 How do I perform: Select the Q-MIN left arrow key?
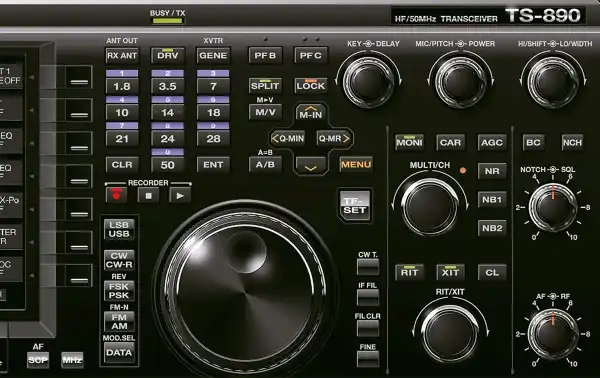point(287,138)
